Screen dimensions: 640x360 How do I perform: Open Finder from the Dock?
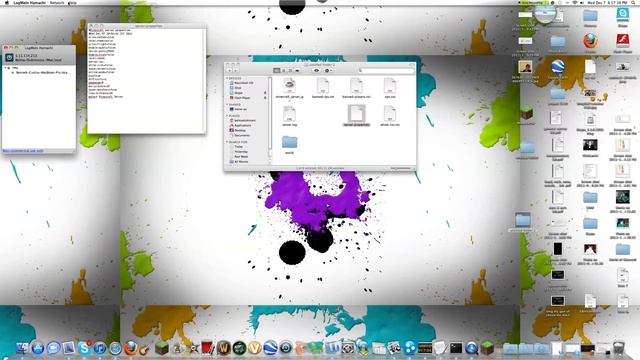22,348
